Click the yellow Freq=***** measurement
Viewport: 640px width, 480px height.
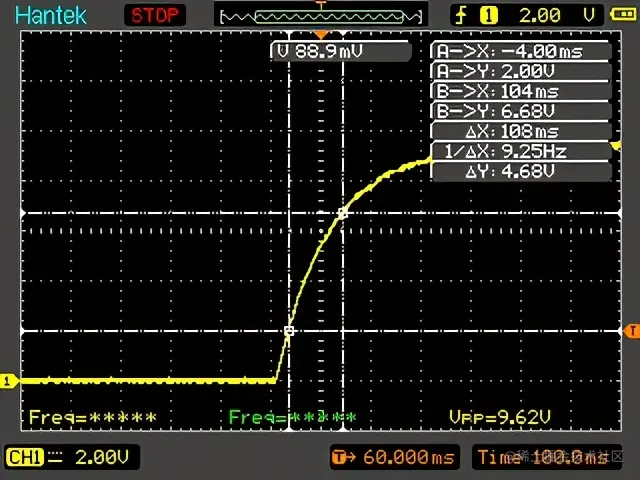(x=93, y=417)
